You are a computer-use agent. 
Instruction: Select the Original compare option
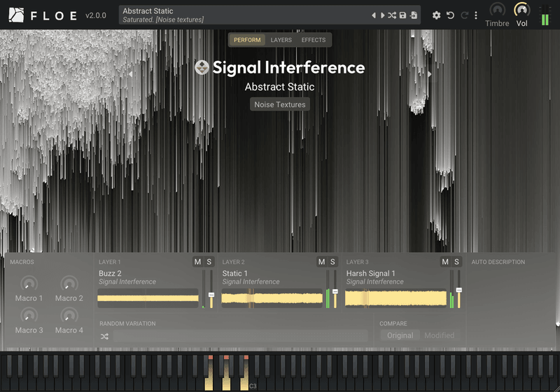400,335
